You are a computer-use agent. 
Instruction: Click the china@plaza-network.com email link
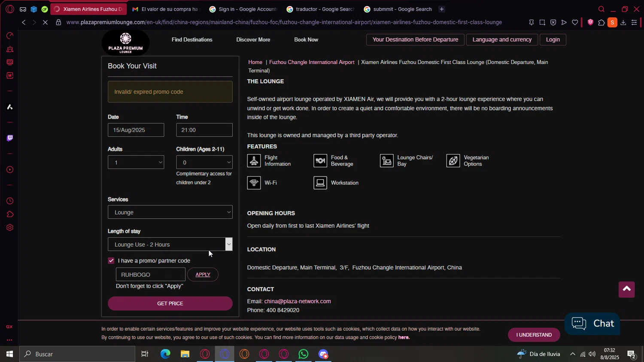(x=298, y=301)
